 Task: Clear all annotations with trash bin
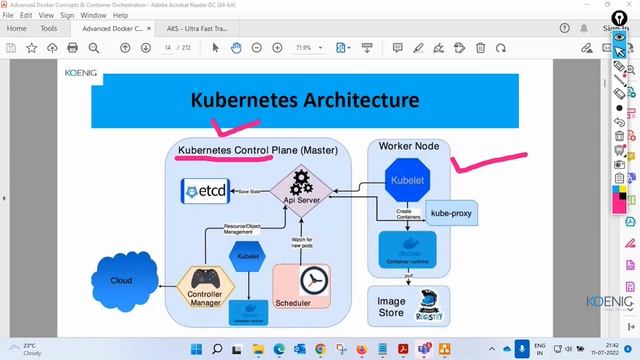coord(619,136)
